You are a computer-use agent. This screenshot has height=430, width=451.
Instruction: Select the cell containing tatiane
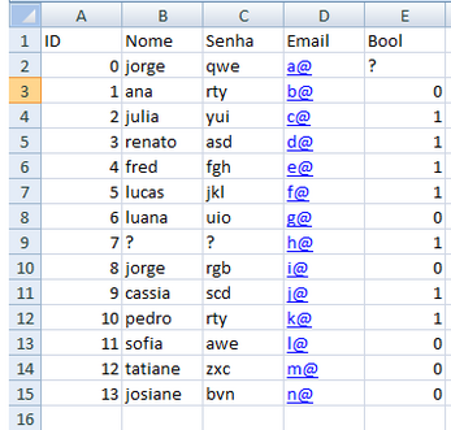(162, 368)
